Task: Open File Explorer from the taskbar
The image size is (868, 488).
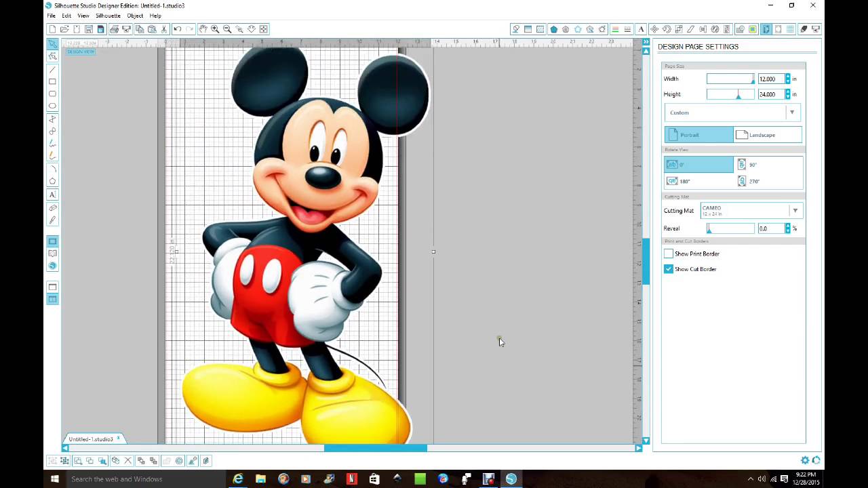Action: (x=260, y=479)
